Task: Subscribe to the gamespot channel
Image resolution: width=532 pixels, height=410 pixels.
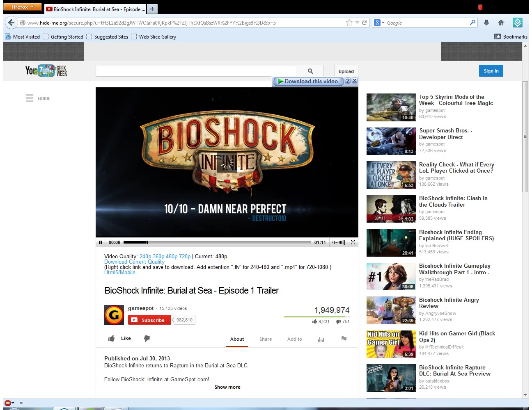Action: click(149, 320)
